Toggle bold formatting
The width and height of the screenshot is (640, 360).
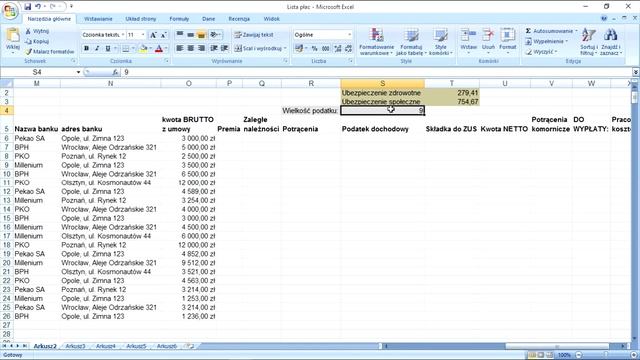click(86, 49)
